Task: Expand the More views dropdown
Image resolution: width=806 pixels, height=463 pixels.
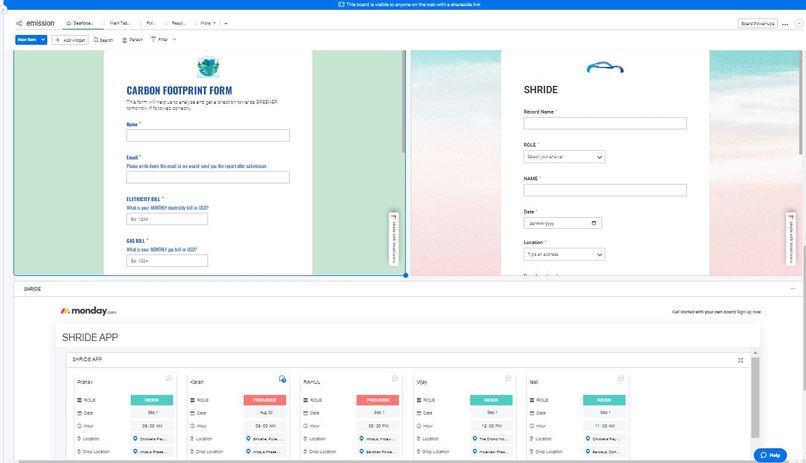Action: coord(208,23)
